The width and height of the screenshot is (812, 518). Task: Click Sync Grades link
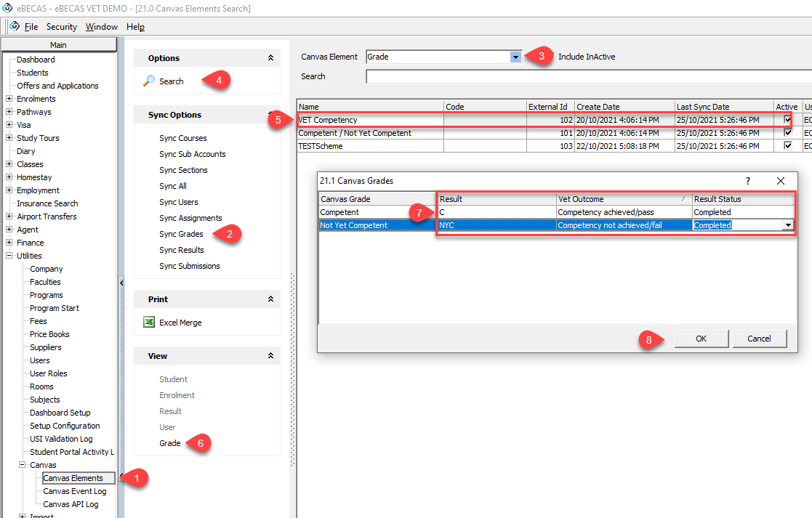182,234
